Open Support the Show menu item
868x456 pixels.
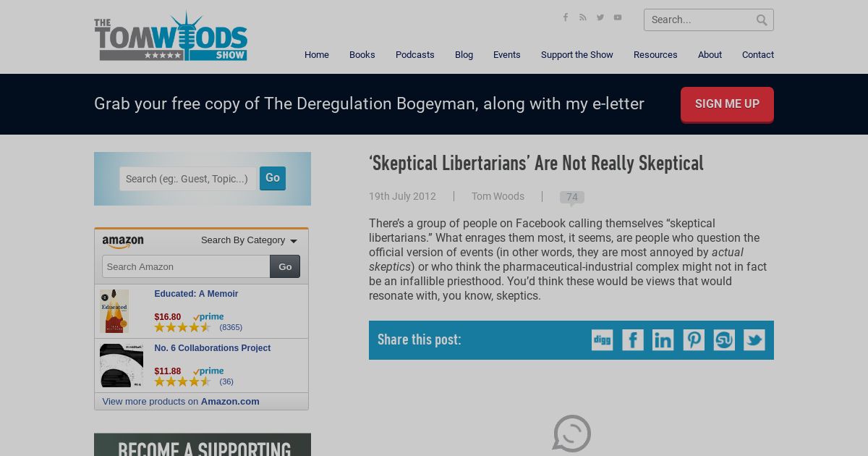(577, 55)
